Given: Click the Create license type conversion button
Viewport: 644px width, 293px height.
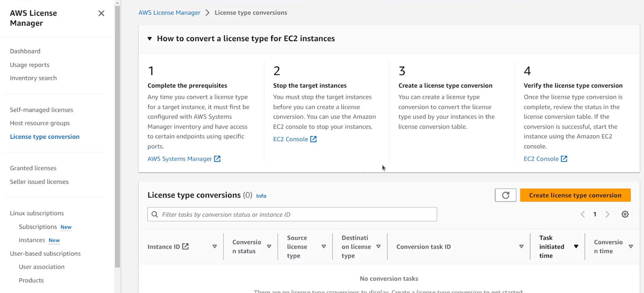Looking at the screenshot, I should pyautogui.click(x=575, y=195).
